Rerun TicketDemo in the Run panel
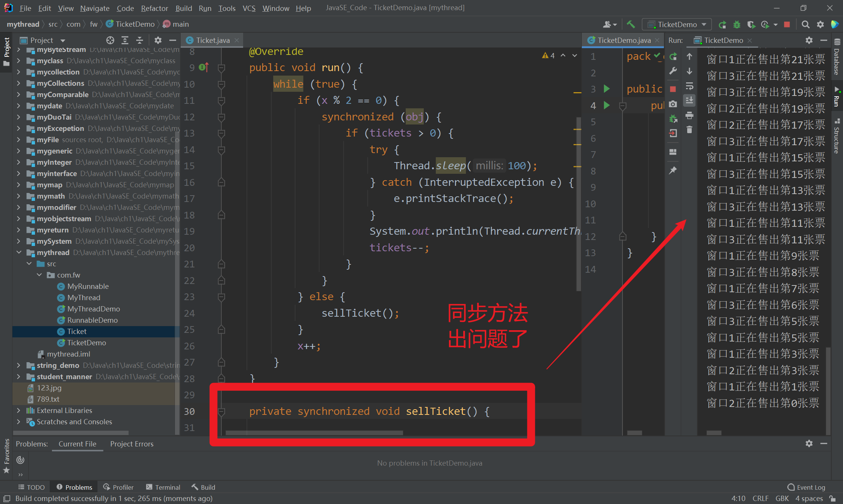Image resolution: width=843 pixels, height=504 pixels. click(x=673, y=57)
